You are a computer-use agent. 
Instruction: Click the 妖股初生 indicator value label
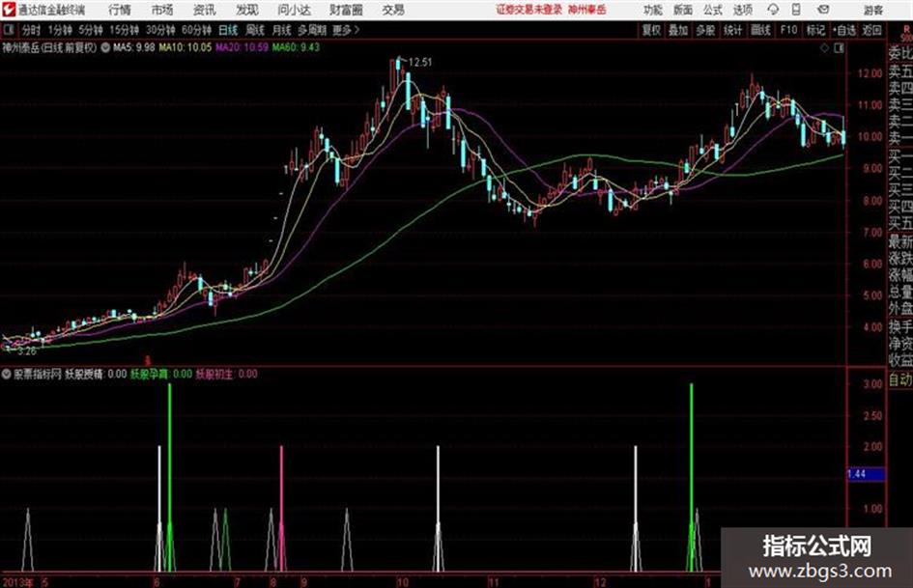226,374
